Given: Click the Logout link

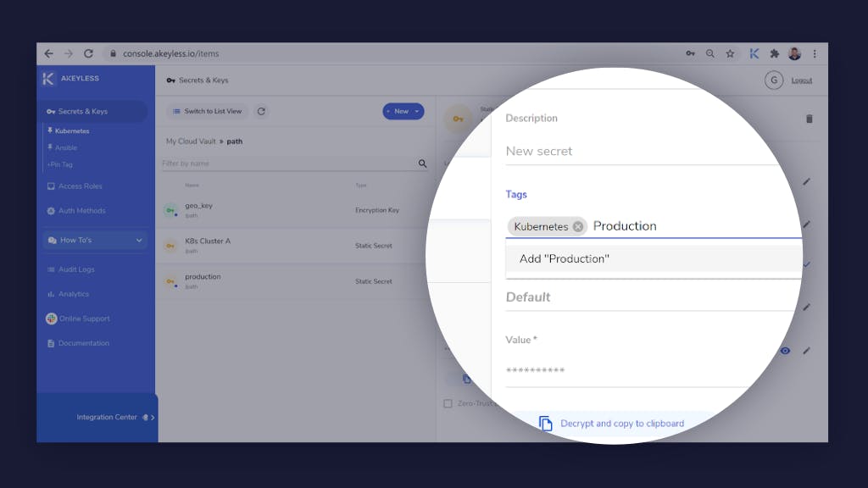Looking at the screenshot, I should tap(801, 80).
